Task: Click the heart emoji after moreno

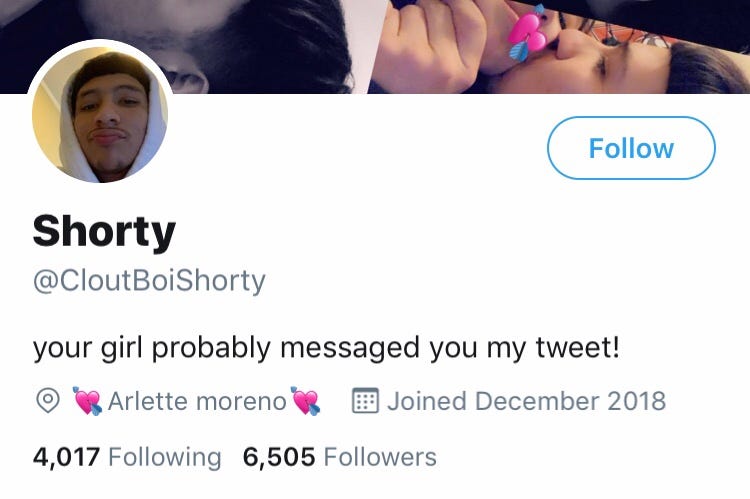Action: [x=305, y=401]
